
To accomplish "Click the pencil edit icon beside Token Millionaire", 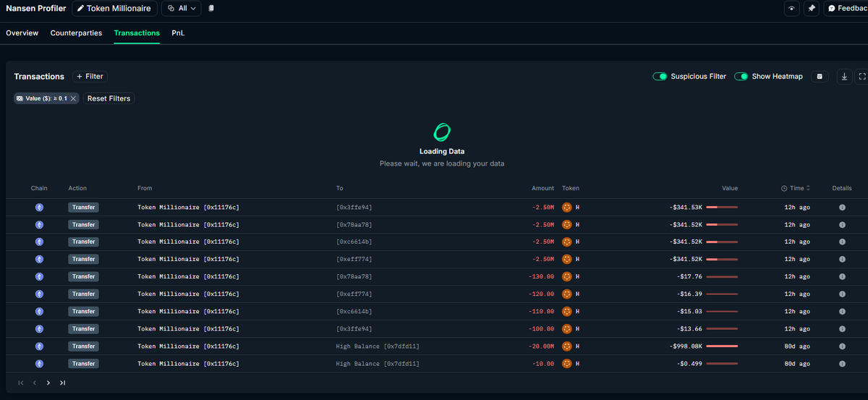I will click(80, 9).
